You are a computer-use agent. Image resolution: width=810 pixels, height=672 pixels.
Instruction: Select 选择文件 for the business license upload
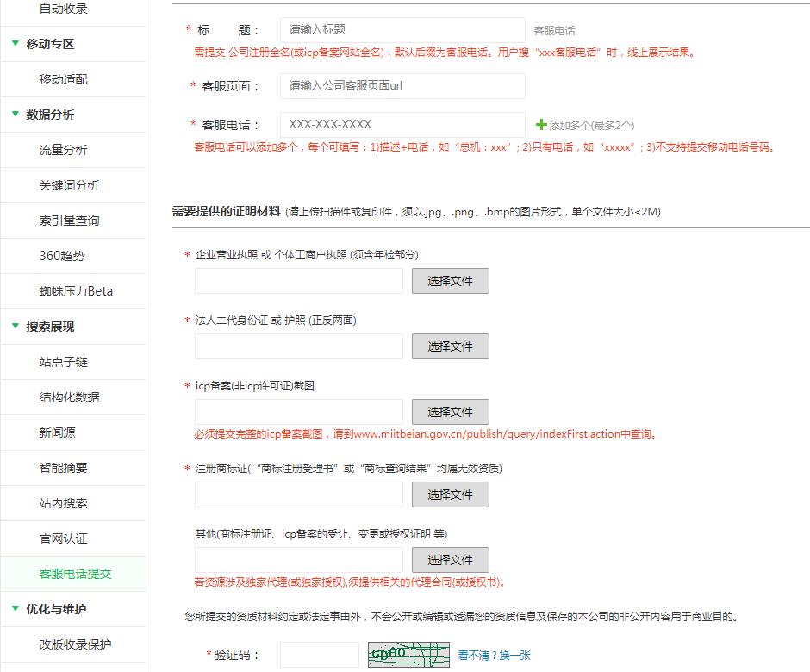coord(450,280)
